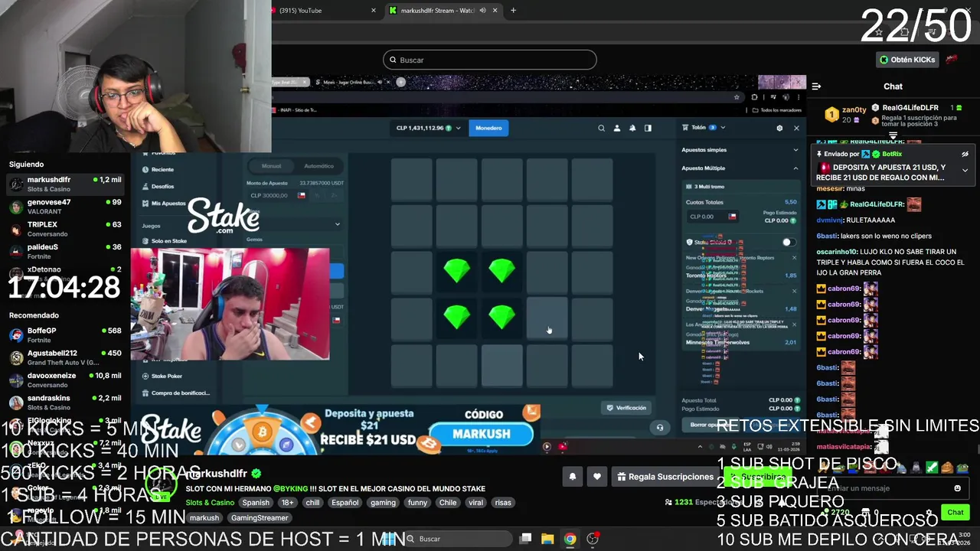Screen dimensions: 980x551
Task: Open the search icon in Stake header
Action: click(601, 128)
